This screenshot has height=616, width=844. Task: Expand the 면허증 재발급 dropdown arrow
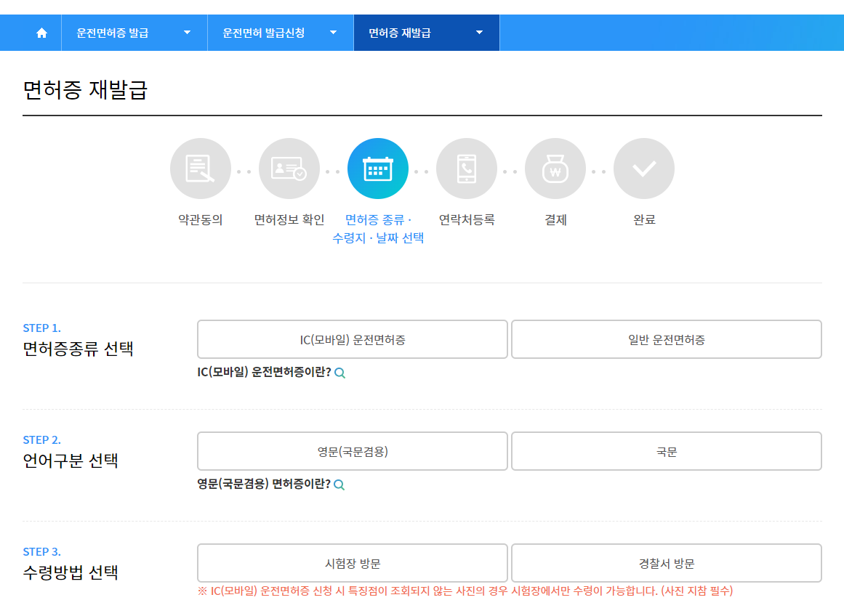point(478,32)
